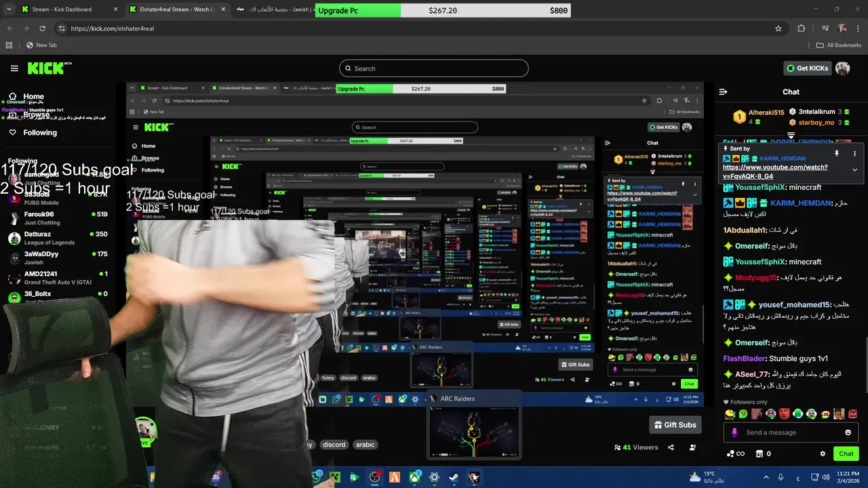868x488 pixels.
Task: Open Datturaz League of Legends channel
Action: (x=58, y=238)
